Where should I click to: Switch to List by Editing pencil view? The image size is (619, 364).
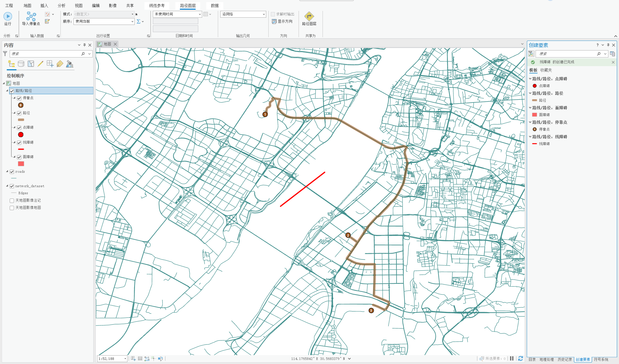[40, 64]
